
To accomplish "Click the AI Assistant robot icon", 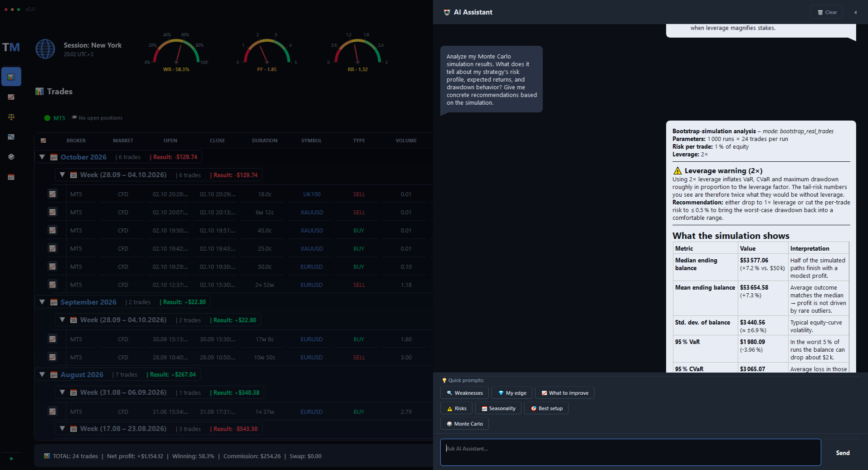I will (x=447, y=12).
